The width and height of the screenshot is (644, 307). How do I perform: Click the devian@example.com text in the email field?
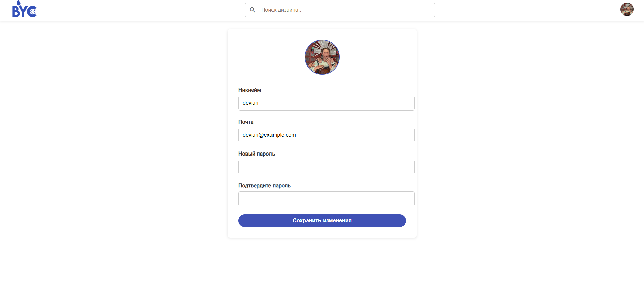coord(269,135)
